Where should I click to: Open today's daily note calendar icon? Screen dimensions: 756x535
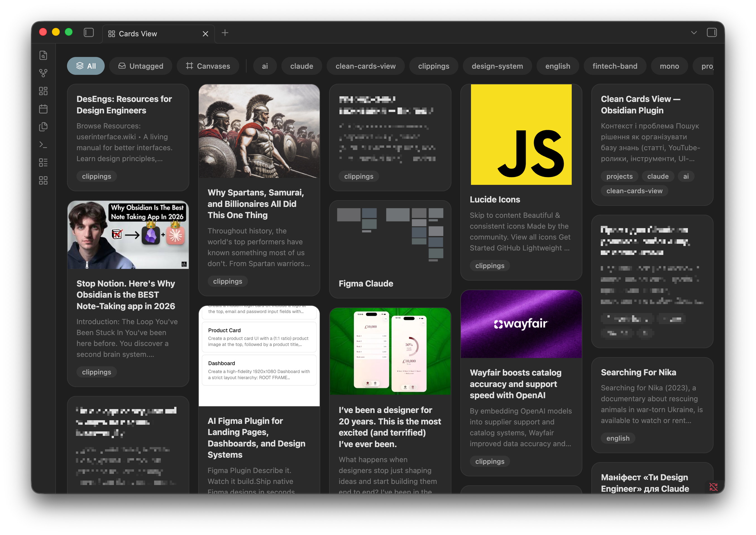[43, 109]
